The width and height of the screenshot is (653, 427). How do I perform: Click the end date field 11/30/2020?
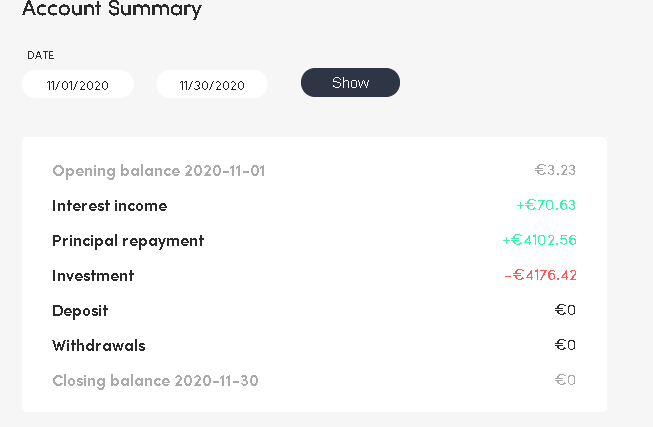pos(212,85)
